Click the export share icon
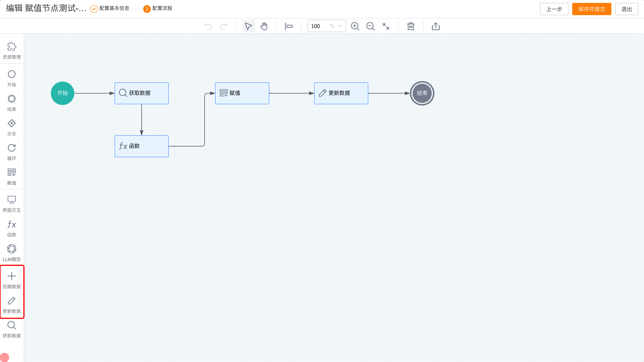Viewport: 644px width, 362px height. [436, 26]
